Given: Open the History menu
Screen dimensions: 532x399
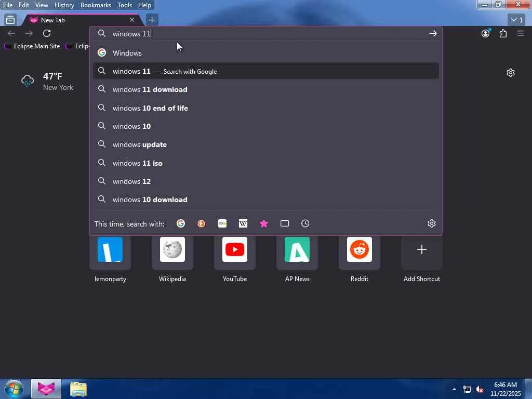Looking at the screenshot, I should (64, 5).
